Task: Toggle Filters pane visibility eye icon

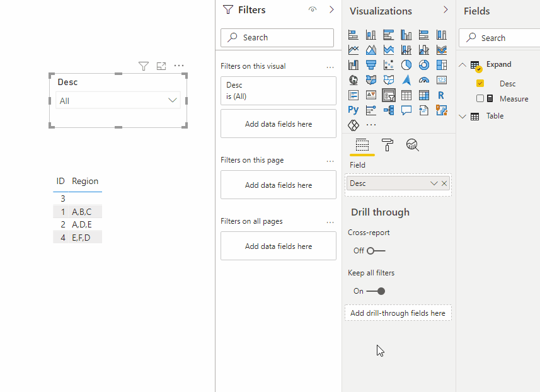Action: click(313, 9)
